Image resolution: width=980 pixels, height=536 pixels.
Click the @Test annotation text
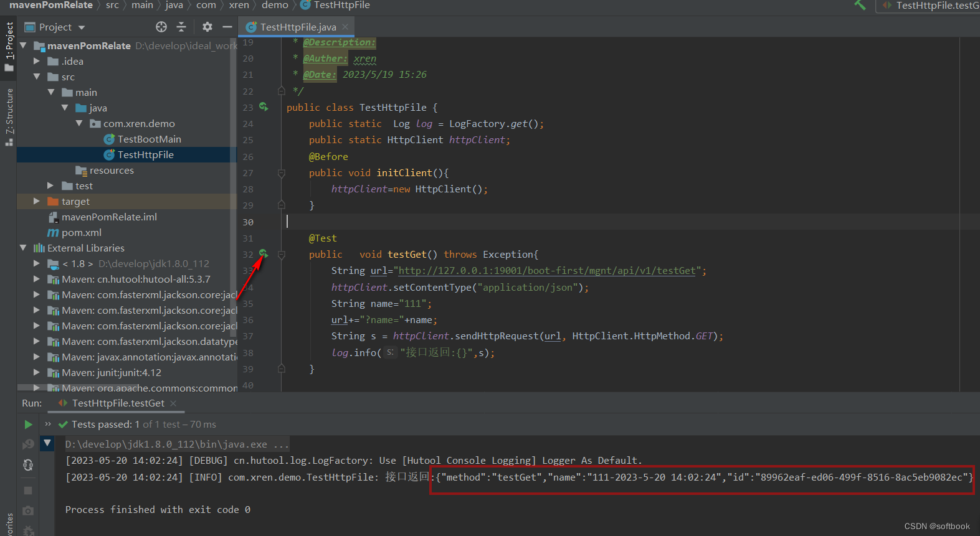(x=323, y=238)
